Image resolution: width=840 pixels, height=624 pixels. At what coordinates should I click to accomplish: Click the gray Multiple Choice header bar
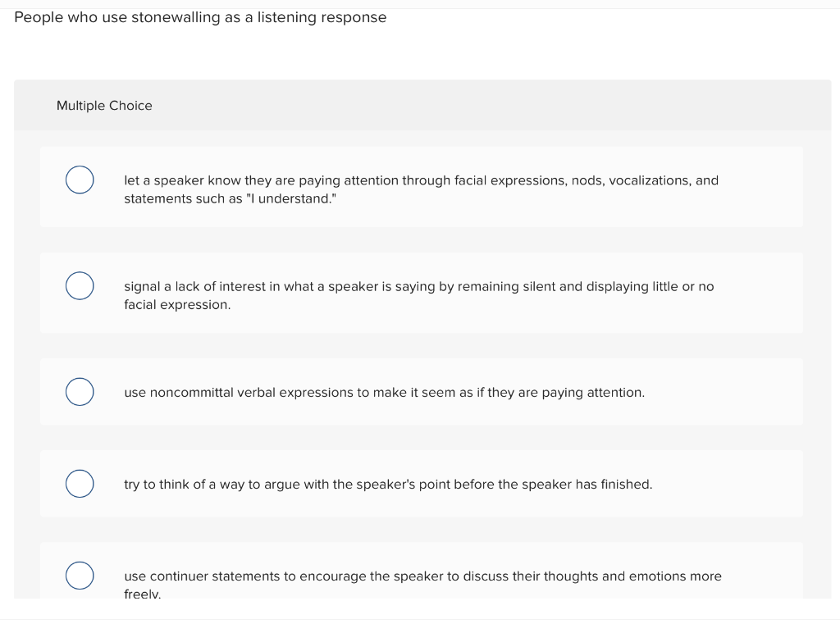422,106
